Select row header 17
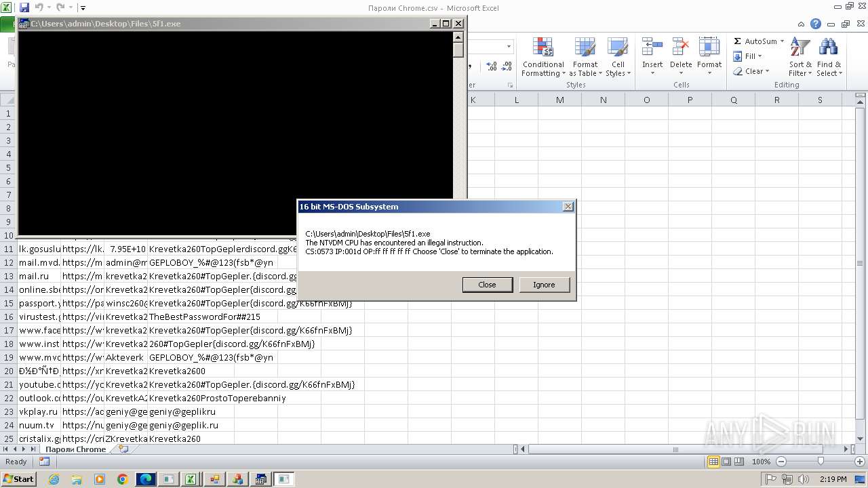 click(9, 330)
